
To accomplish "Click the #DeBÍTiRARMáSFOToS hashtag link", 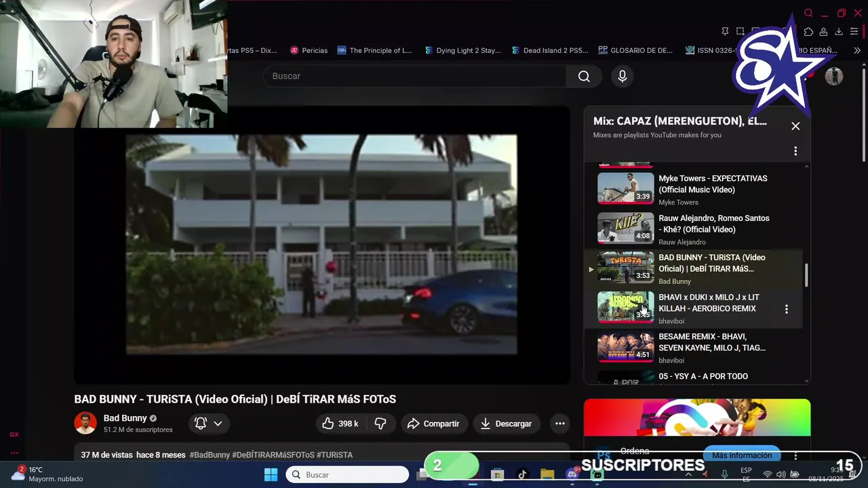I will (273, 455).
